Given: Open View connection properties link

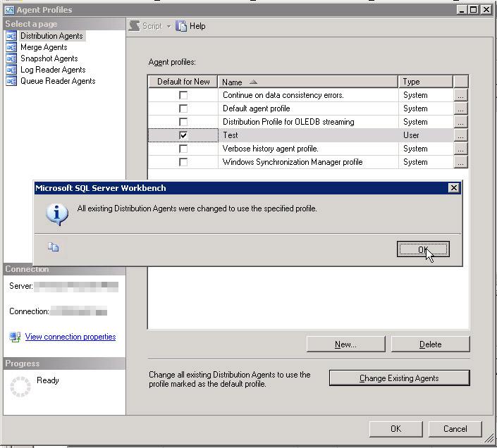Looking at the screenshot, I should click(x=70, y=337).
